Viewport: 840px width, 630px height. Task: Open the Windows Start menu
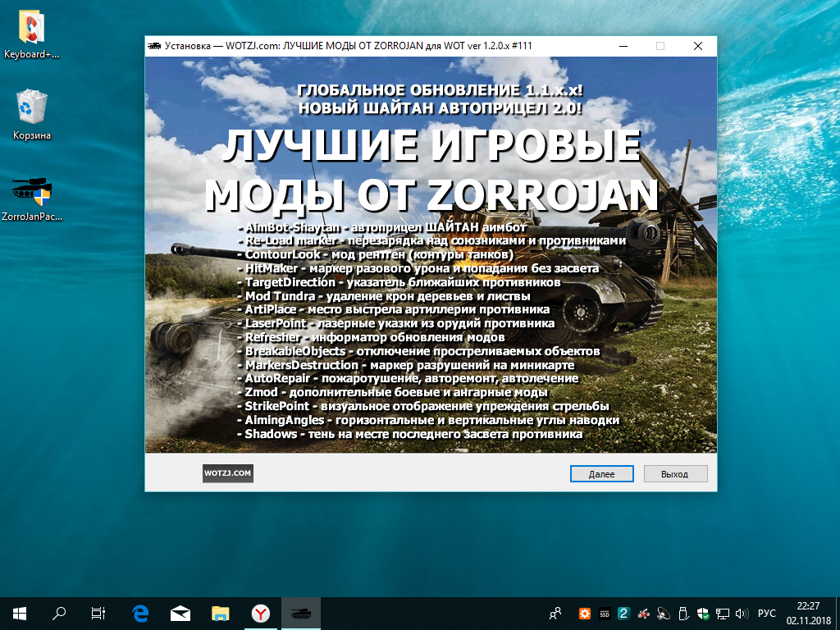pos(20,614)
